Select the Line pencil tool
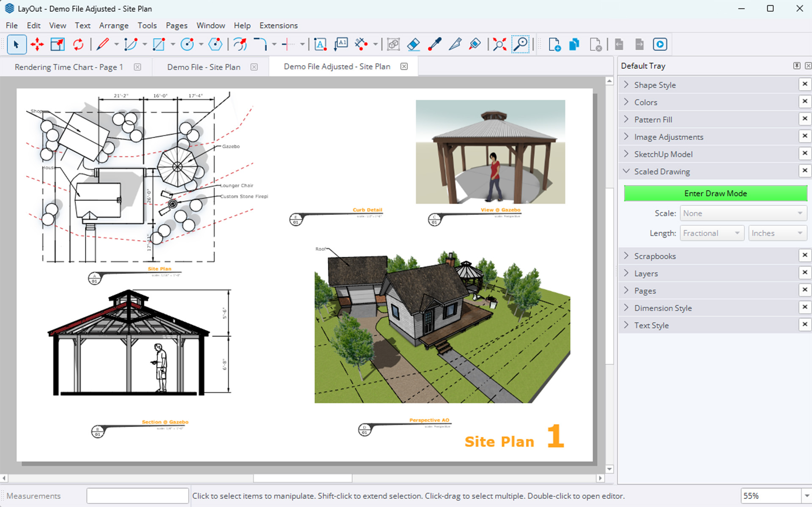The image size is (812, 507). [102, 44]
